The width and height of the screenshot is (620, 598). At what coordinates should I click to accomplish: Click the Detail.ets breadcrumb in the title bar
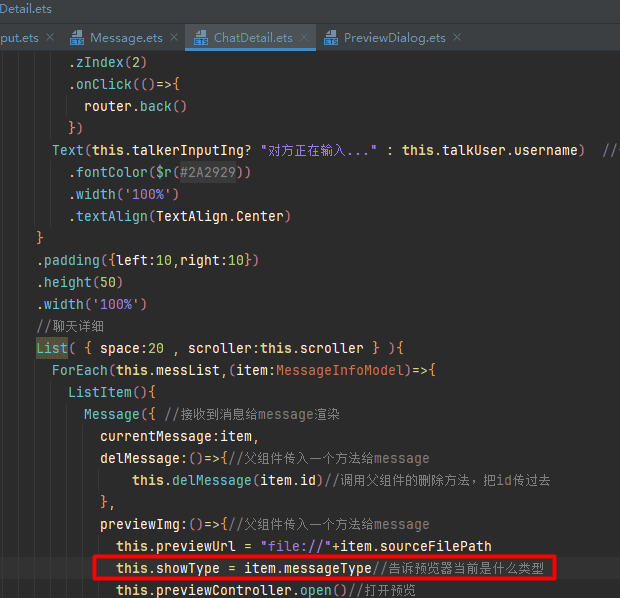(26, 9)
